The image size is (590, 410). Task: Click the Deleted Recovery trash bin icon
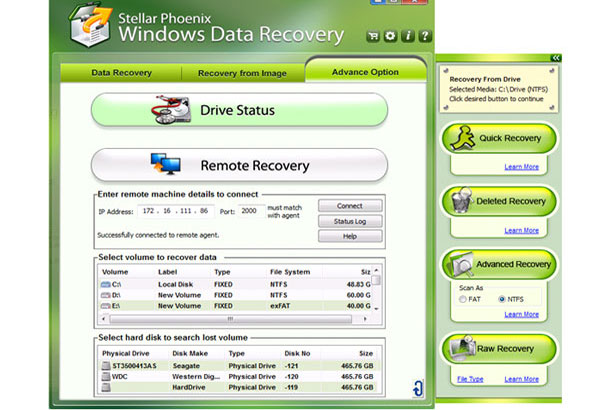coord(462,200)
